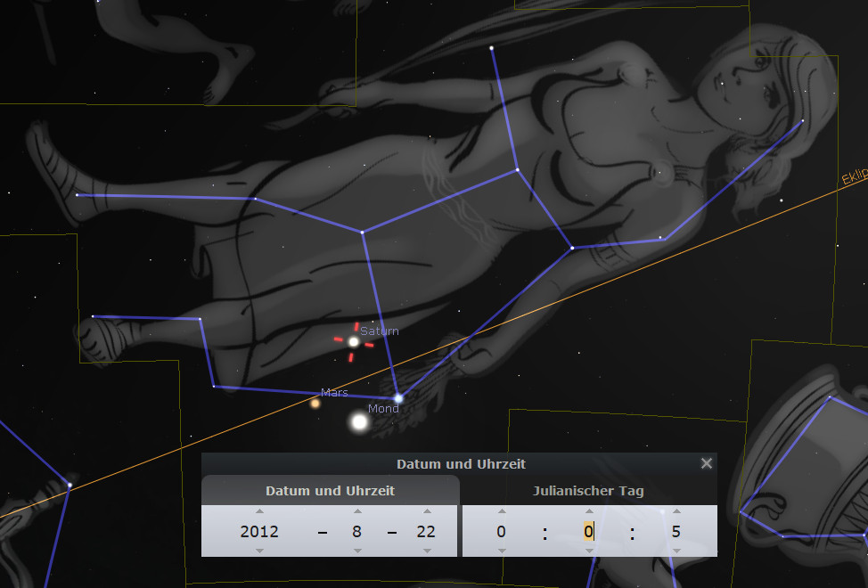Image resolution: width=868 pixels, height=588 pixels.
Task: Switch to the Julianischer Tag tab
Action: (x=588, y=491)
